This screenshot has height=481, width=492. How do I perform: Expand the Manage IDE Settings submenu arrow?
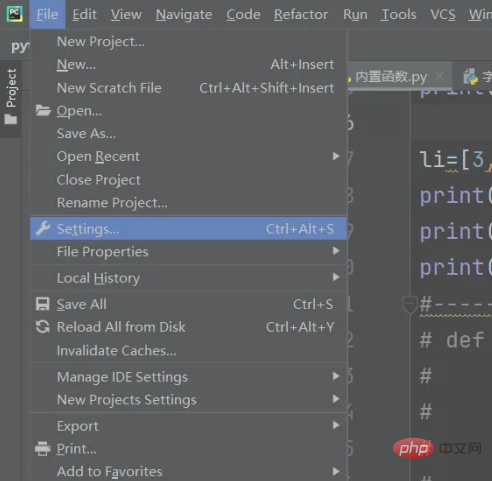(336, 376)
